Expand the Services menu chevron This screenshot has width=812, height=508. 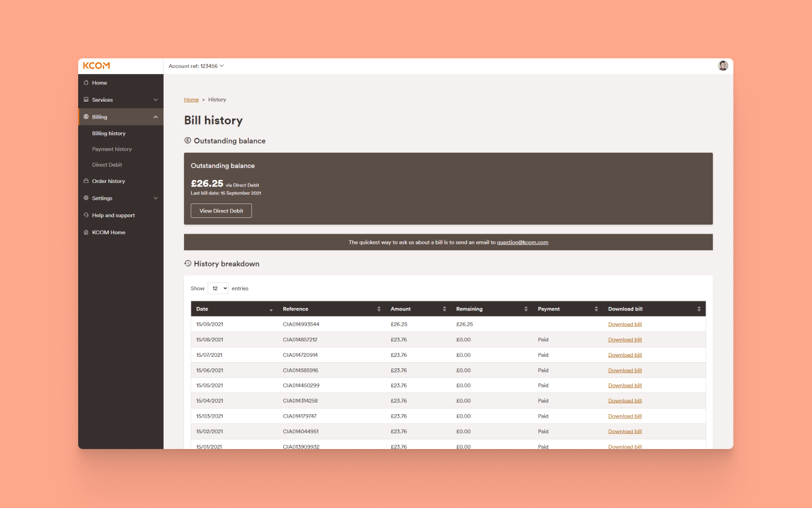(x=155, y=99)
